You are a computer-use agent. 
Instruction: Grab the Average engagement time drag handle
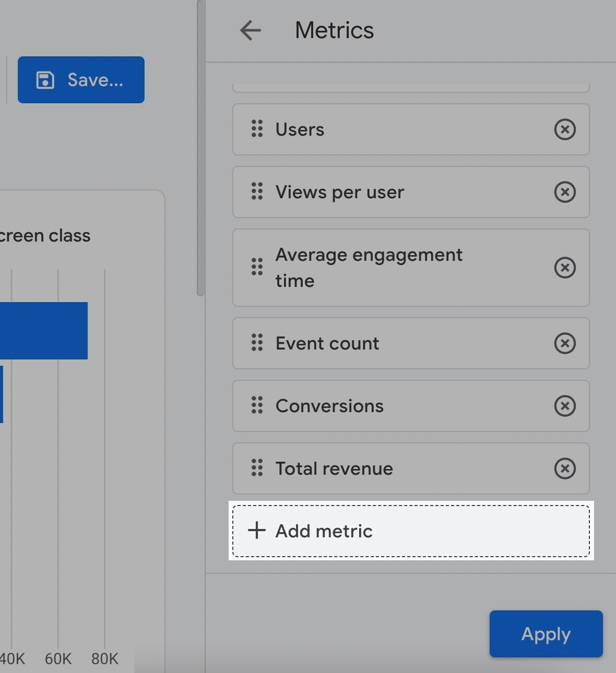(257, 267)
